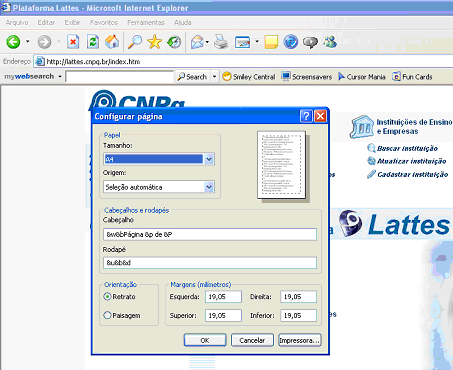Click the grey Forward arrow button
The height and width of the screenshot is (370, 453).
point(44,42)
